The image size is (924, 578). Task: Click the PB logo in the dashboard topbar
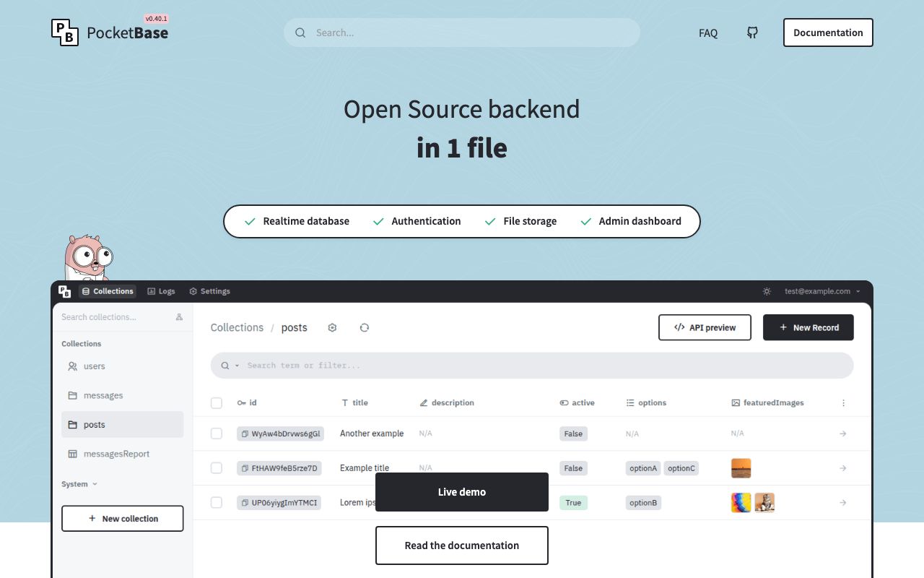coord(65,291)
